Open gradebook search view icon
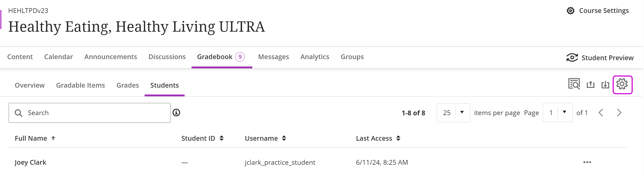 pyautogui.click(x=574, y=84)
